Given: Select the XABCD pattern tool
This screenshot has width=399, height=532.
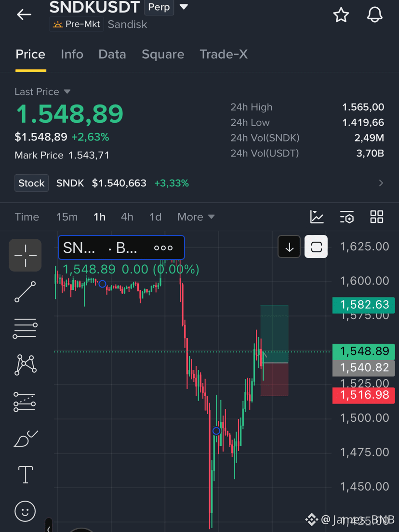Looking at the screenshot, I should [x=25, y=365].
